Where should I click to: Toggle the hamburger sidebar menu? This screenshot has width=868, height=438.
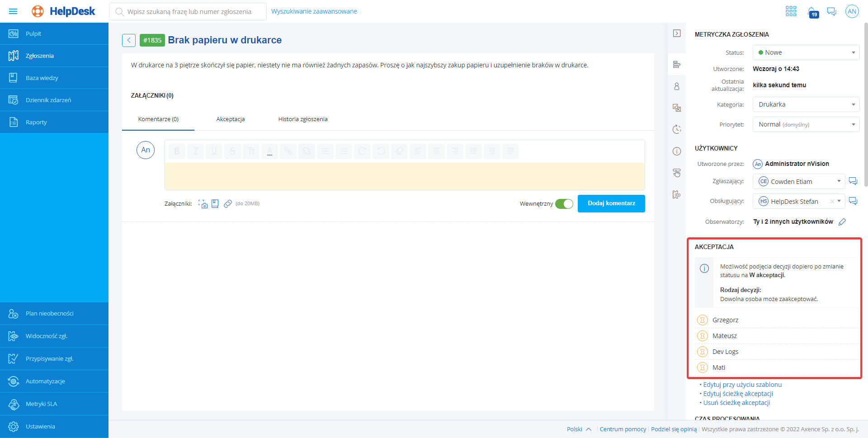(13, 11)
